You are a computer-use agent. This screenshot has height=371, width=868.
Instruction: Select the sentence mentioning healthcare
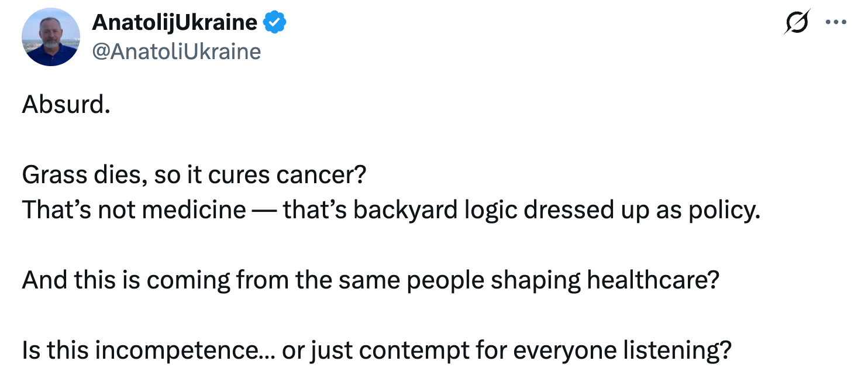coord(367,280)
